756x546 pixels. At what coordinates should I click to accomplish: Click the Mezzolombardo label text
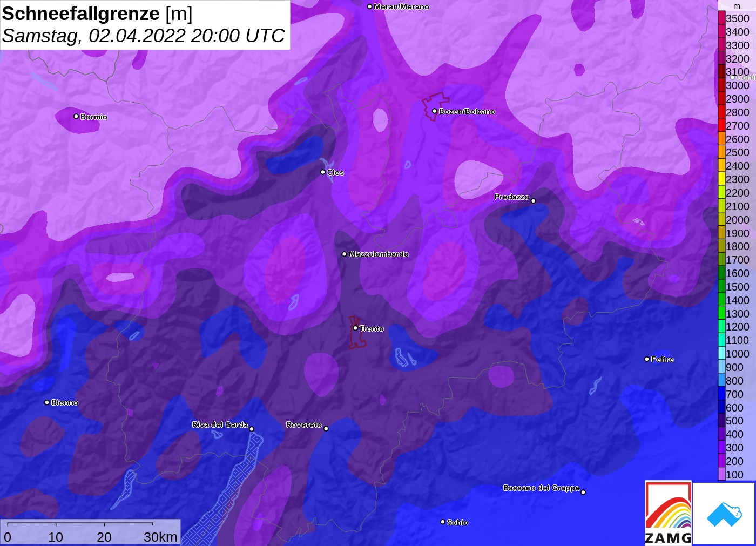point(379,254)
